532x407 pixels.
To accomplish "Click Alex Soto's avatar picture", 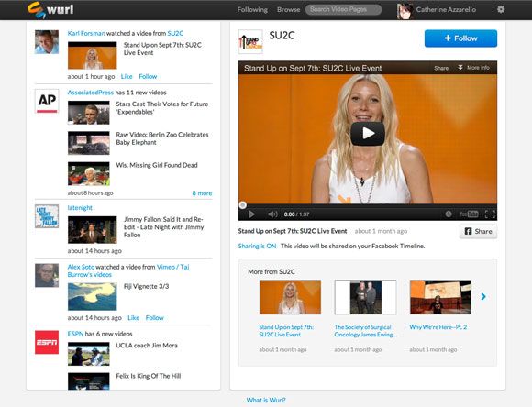I will coord(47,275).
